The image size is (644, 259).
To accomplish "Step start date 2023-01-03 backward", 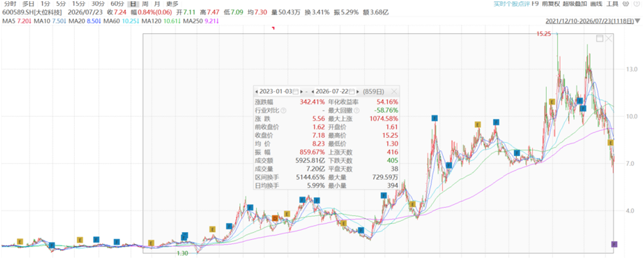I will coord(257,91).
